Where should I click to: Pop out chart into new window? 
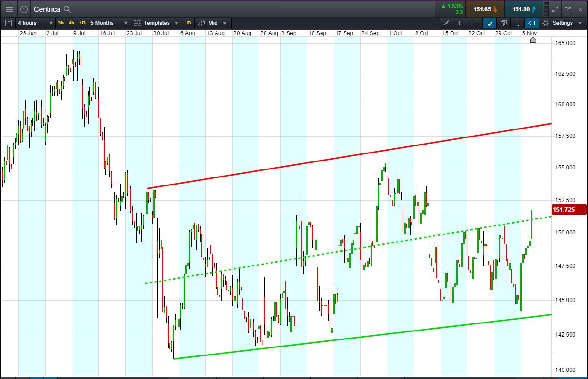(567, 9)
